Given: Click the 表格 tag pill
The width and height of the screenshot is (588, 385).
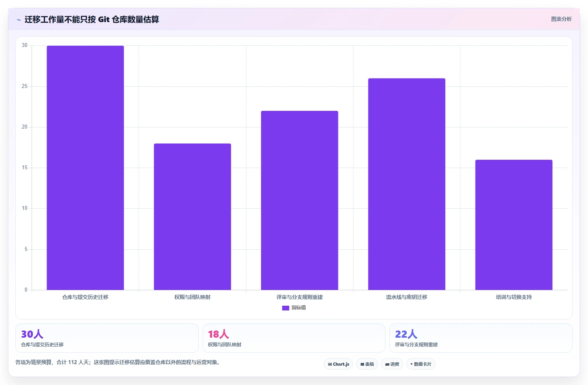Looking at the screenshot, I should click(367, 364).
